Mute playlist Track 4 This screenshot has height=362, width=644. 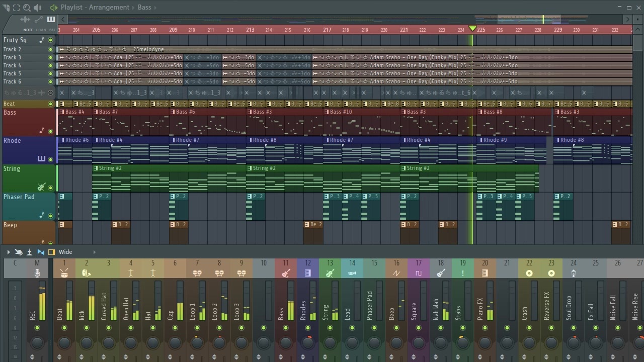pos(50,65)
